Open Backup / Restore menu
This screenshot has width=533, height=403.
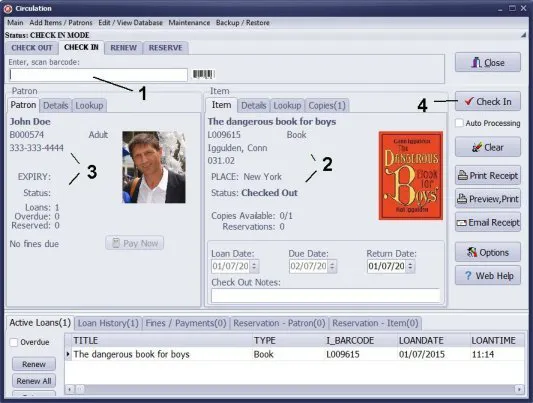(x=243, y=23)
